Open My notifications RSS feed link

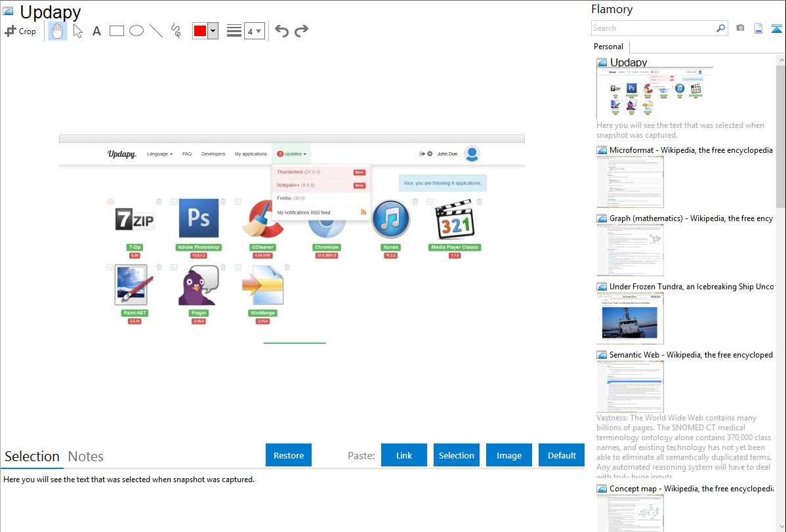tap(321, 213)
